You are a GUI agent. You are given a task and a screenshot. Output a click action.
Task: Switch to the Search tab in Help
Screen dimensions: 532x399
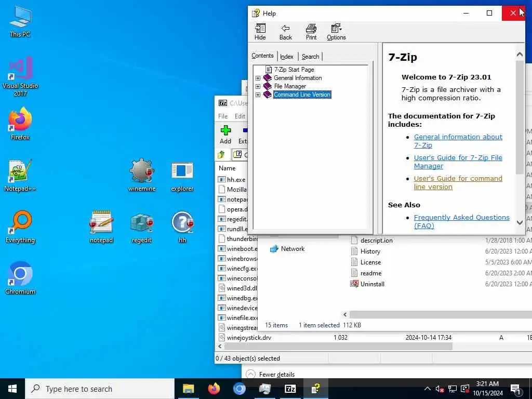(311, 57)
